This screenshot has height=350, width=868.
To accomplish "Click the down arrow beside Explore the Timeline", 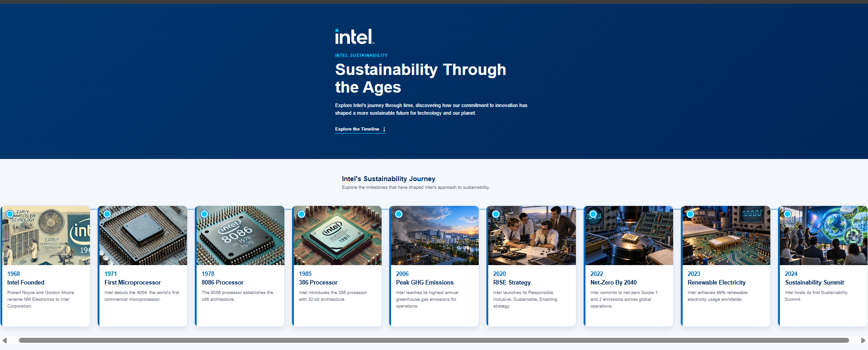I will click(x=384, y=129).
